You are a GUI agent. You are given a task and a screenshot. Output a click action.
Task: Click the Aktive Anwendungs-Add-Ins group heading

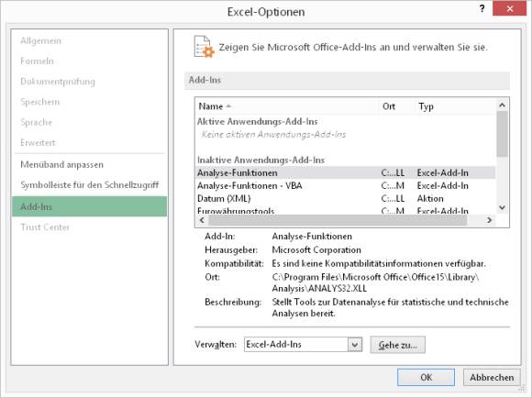pyautogui.click(x=258, y=121)
